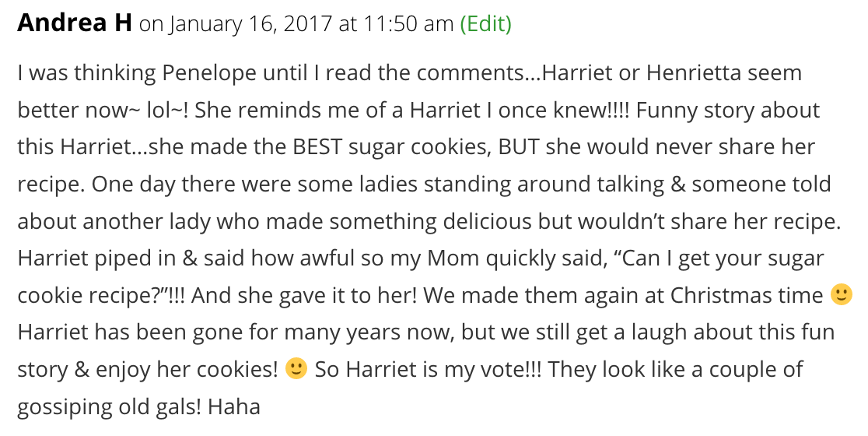Click the smiley emoji after Christmas time

(841, 295)
